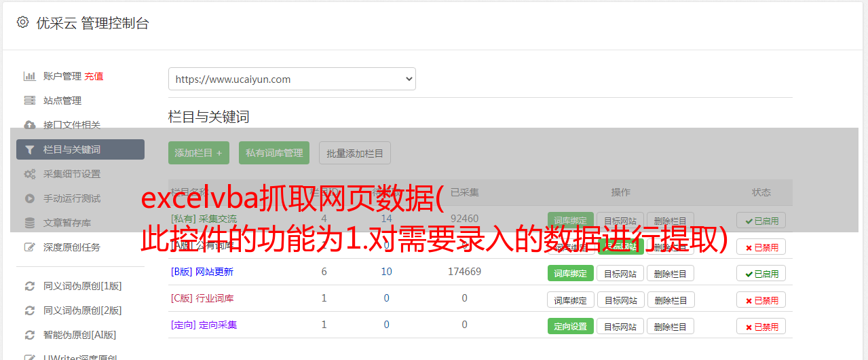Click the blue 10 count in 网站更新 row
The height and width of the screenshot is (360, 868).
point(387,272)
